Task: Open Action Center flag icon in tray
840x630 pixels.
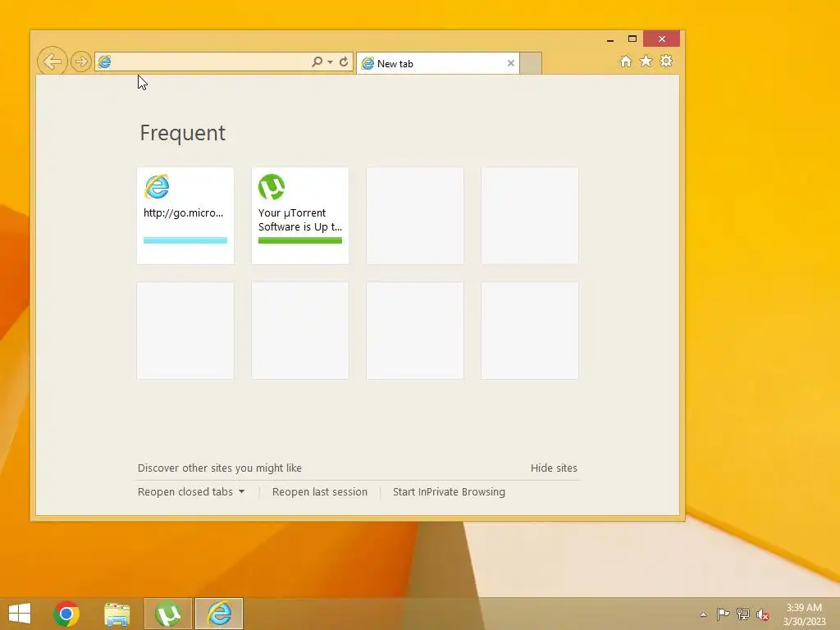Action: coord(723,614)
